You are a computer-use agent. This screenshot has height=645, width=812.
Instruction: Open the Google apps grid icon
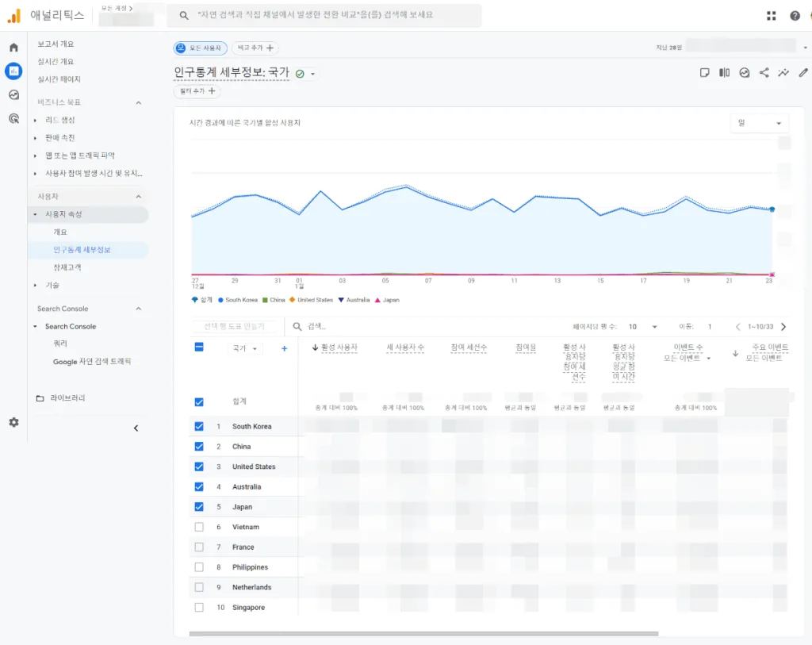772,16
